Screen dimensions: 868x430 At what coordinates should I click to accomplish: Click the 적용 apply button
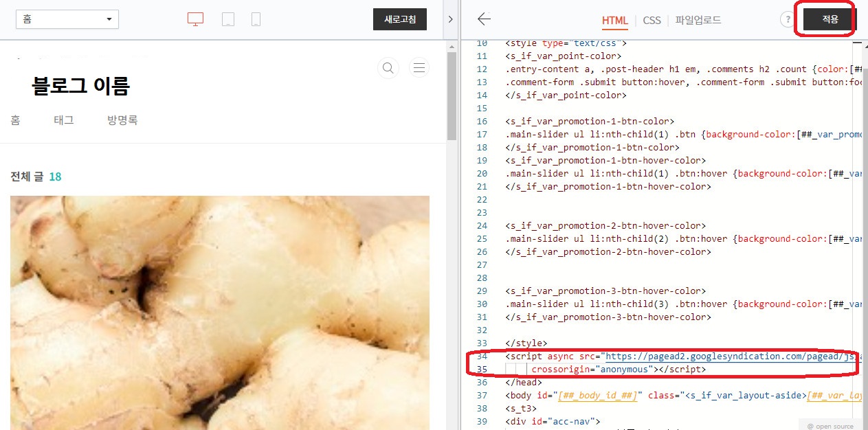830,20
